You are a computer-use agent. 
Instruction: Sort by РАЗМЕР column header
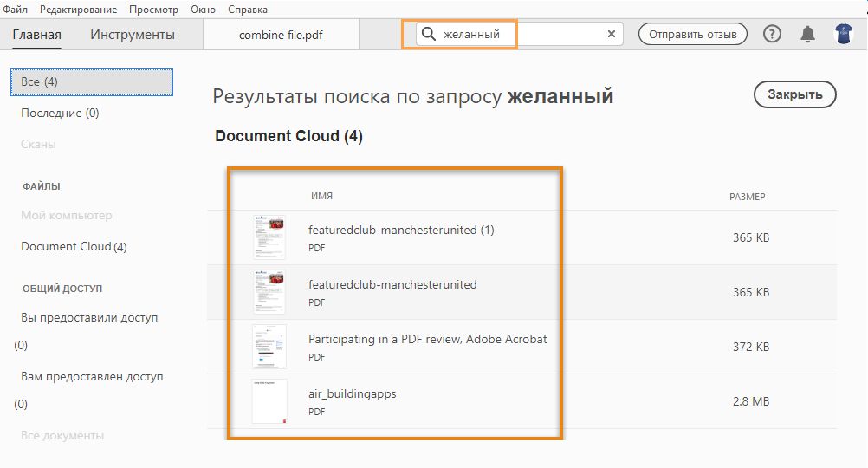click(747, 197)
